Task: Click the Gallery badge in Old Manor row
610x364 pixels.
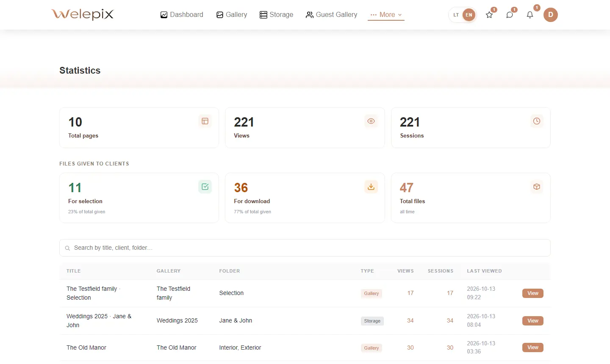Action: [372, 348]
